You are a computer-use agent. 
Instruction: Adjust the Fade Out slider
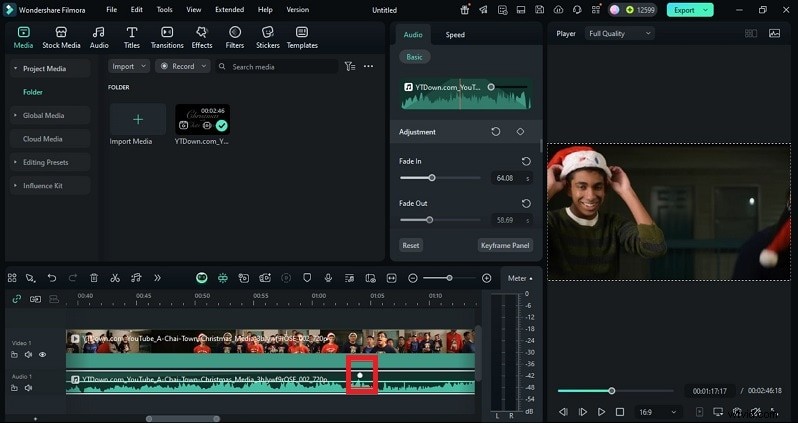[x=430, y=220]
